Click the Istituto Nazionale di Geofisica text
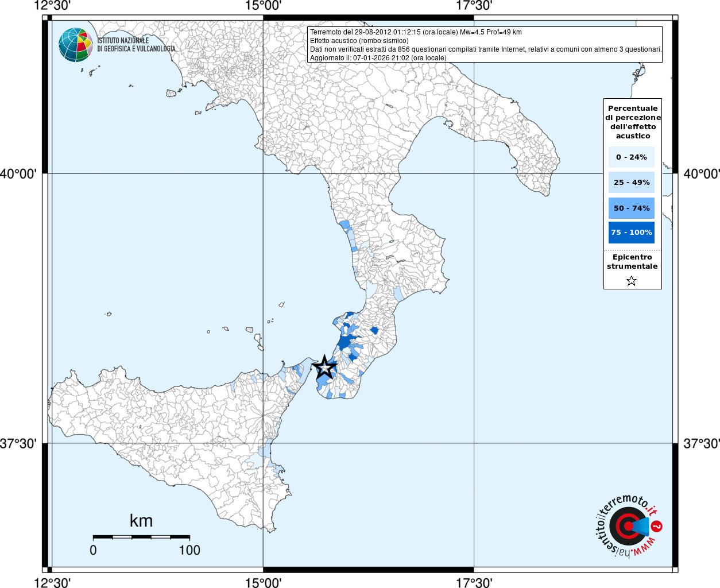720x588 pixels. pyautogui.click(x=136, y=45)
